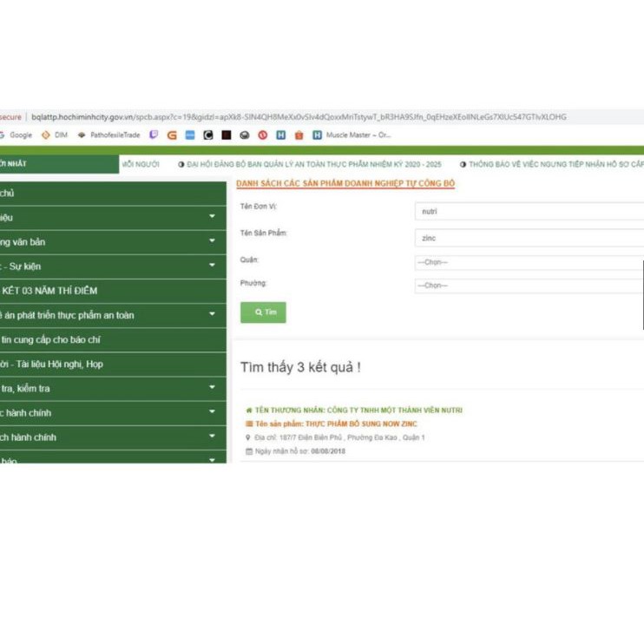Open the DIM bookmark

[x=56, y=135]
